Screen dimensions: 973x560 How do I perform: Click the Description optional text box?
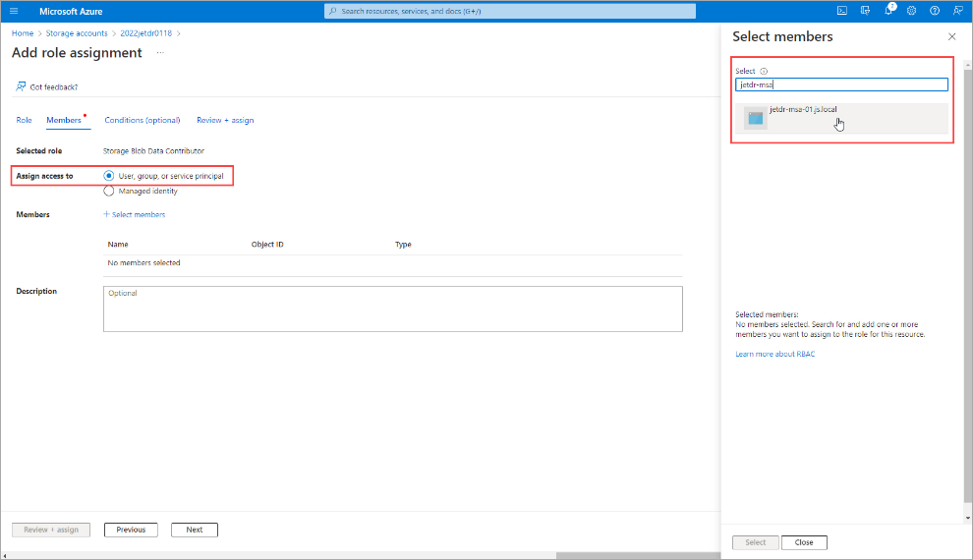(x=392, y=308)
